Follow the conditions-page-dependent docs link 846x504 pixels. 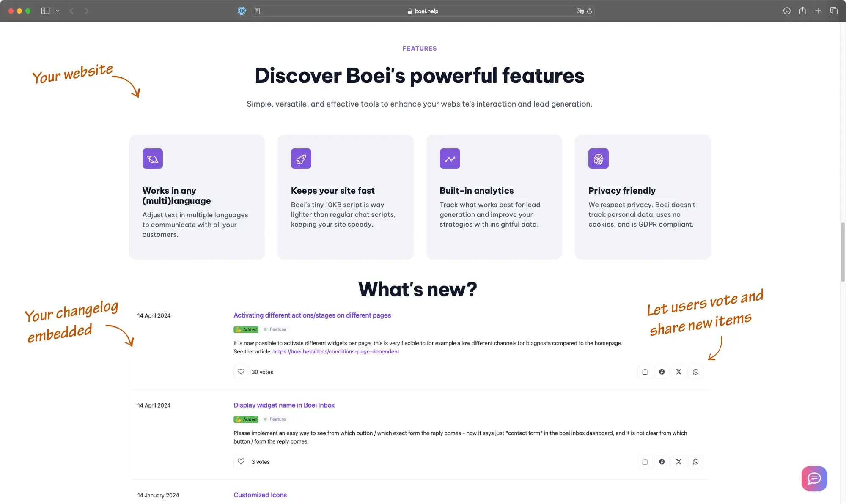pos(336,351)
